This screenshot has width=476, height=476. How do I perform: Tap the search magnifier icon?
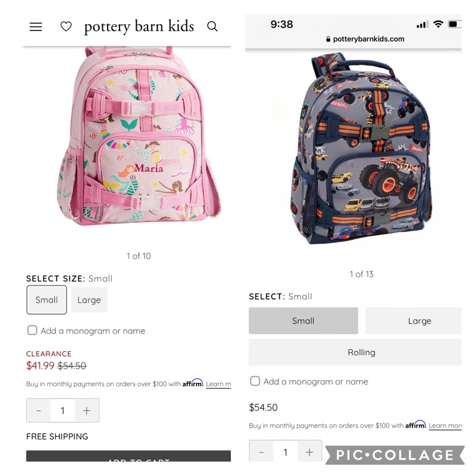212,26
